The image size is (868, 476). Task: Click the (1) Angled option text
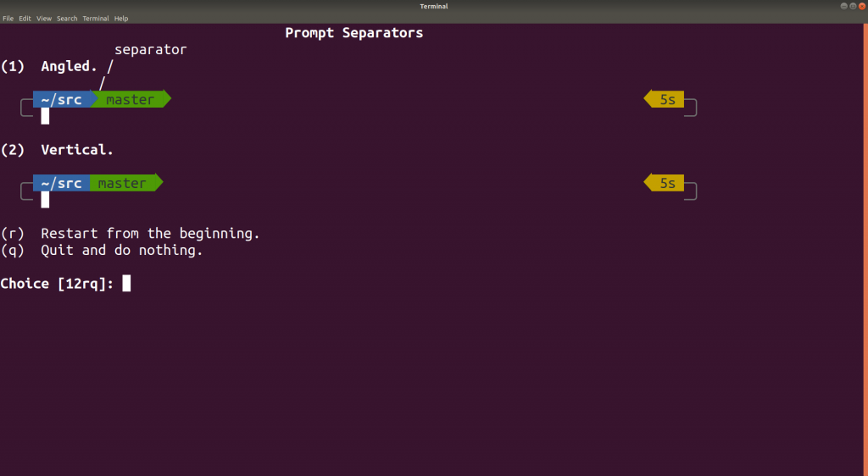pyautogui.click(x=49, y=66)
